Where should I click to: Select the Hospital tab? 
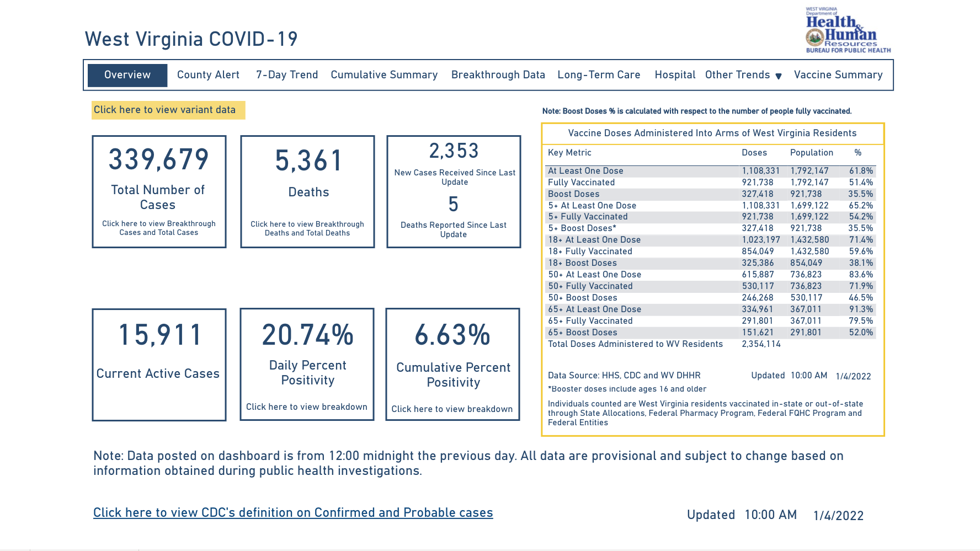674,75
